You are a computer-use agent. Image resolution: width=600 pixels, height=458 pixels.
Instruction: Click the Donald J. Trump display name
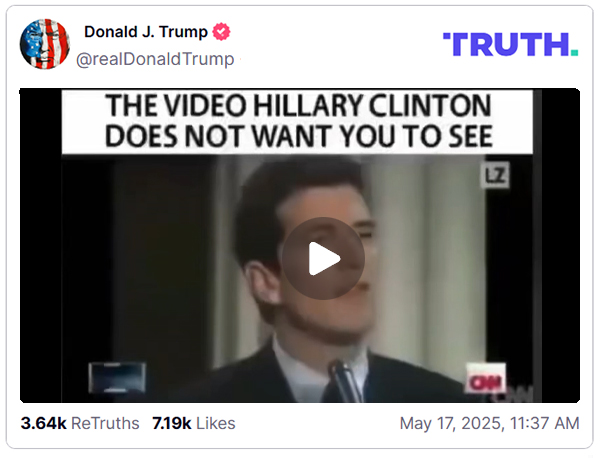point(146,32)
